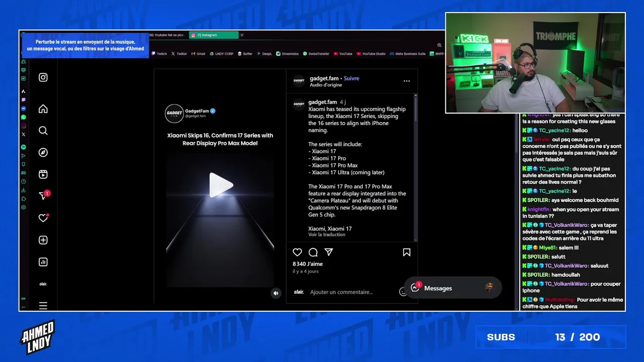The height and width of the screenshot is (362, 644).
Task: Open Instagram search magnifier
Action: pos(43,131)
